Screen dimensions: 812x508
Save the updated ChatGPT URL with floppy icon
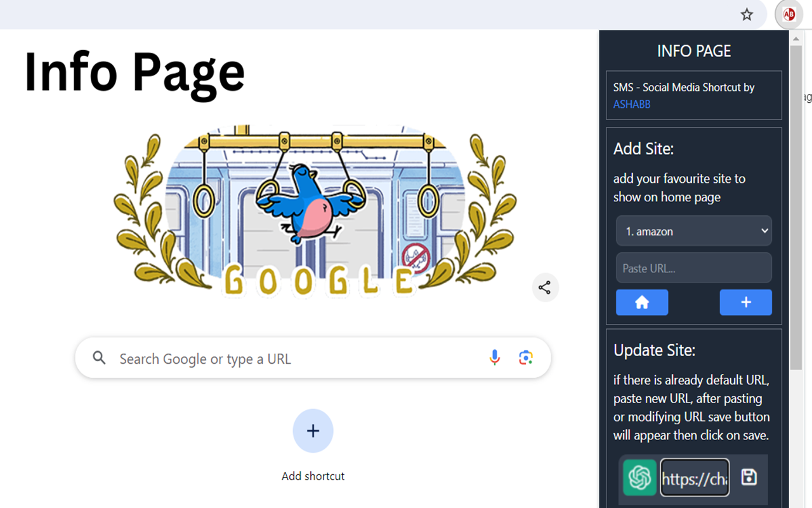[x=749, y=477]
